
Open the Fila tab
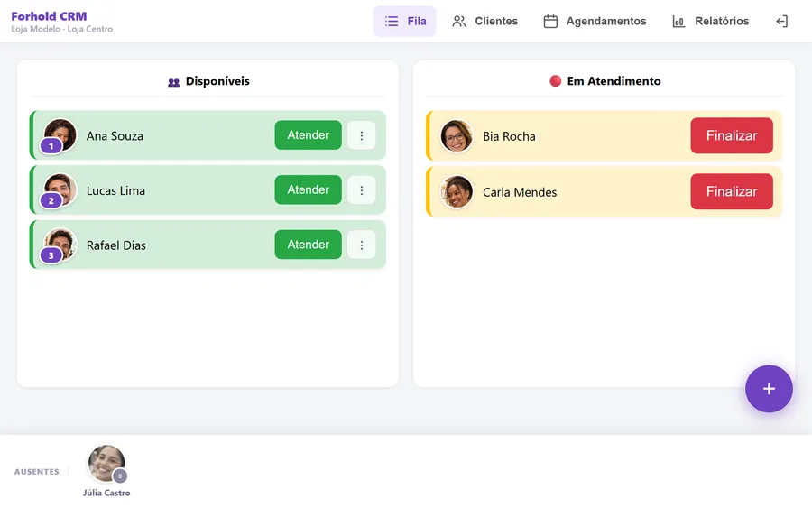pyautogui.click(x=404, y=22)
